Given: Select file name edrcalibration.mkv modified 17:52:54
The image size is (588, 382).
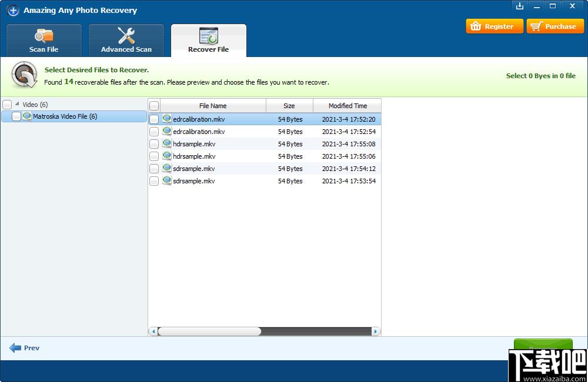Looking at the screenshot, I should 199,132.
